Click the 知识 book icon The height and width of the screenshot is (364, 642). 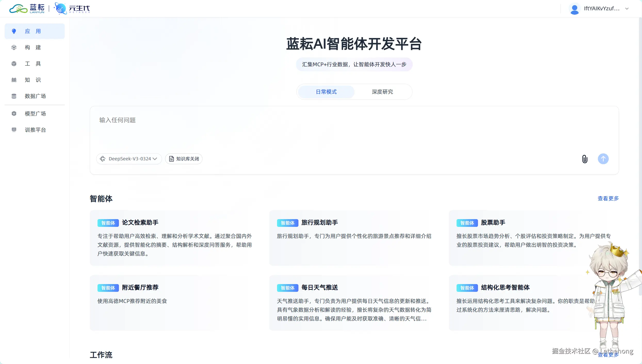click(x=14, y=80)
